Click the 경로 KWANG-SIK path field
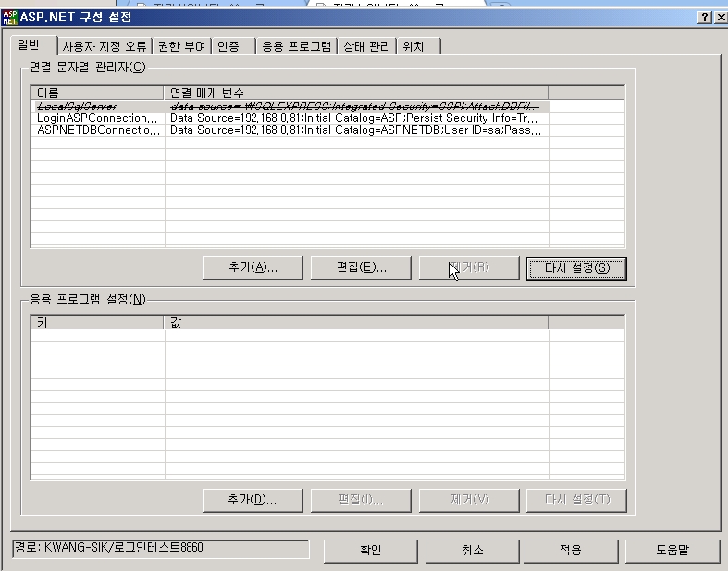This screenshot has height=571, width=728. 161,549
